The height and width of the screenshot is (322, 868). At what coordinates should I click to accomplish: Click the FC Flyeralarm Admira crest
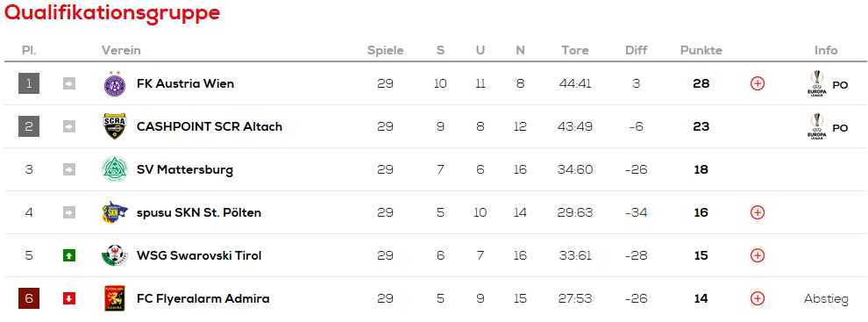coord(115,298)
